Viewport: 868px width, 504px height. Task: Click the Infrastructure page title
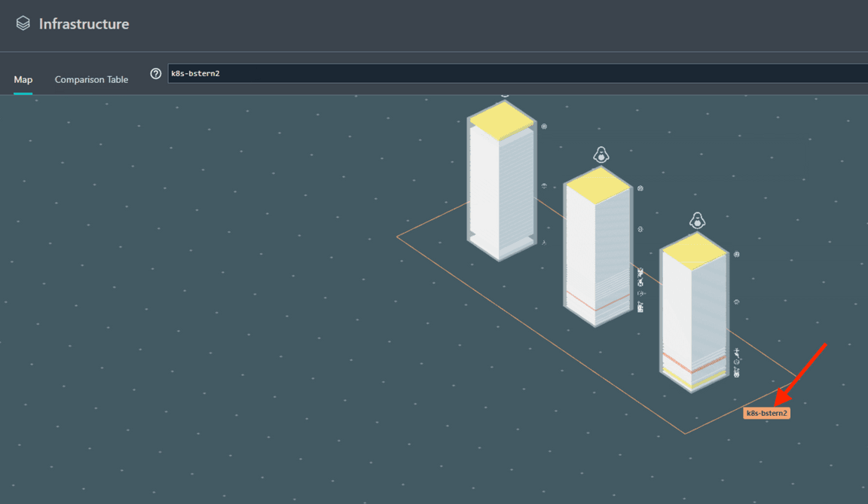(x=84, y=24)
